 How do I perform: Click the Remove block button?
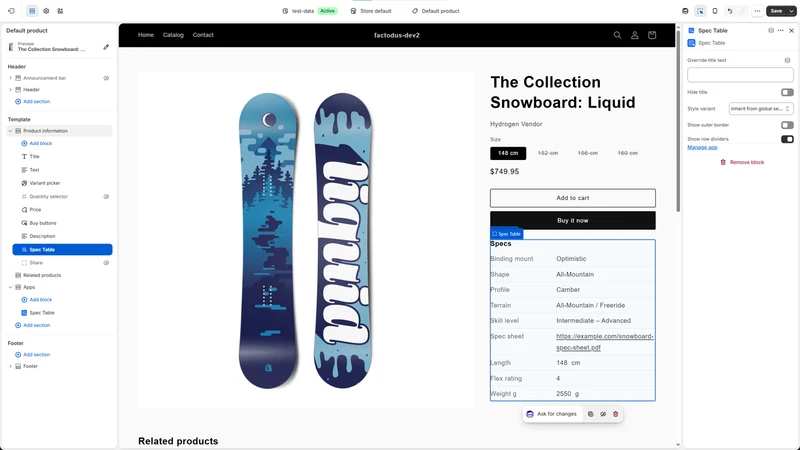742,162
